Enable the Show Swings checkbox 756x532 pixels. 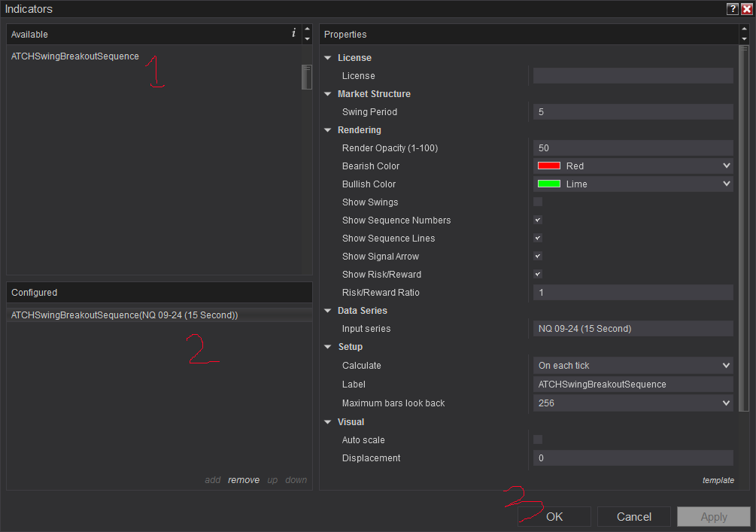[x=538, y=202]
